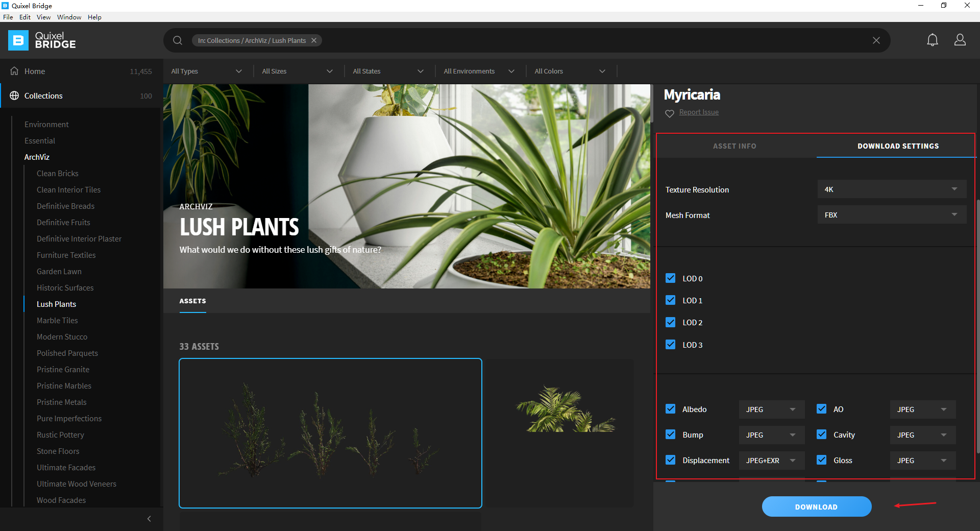Open the Historic Surfaces collection
Viewport: 980px width, 531px height.
pos(65,287)
